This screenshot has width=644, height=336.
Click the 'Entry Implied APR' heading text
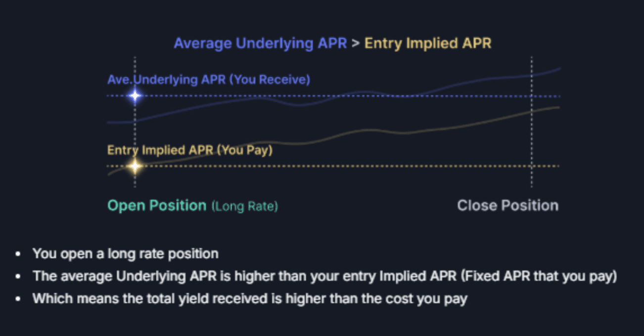428,43
